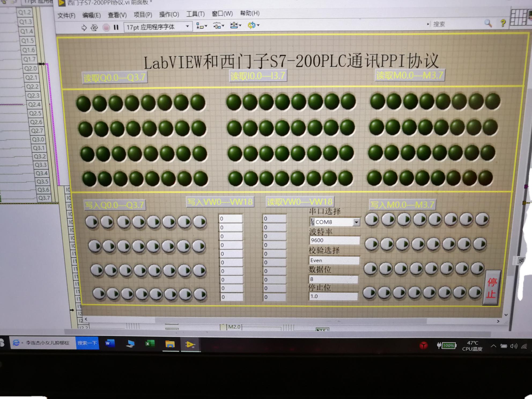Open the Align Objects toolbar icon
The width and height of the screenshot is (532, 399).
(200, 26)
